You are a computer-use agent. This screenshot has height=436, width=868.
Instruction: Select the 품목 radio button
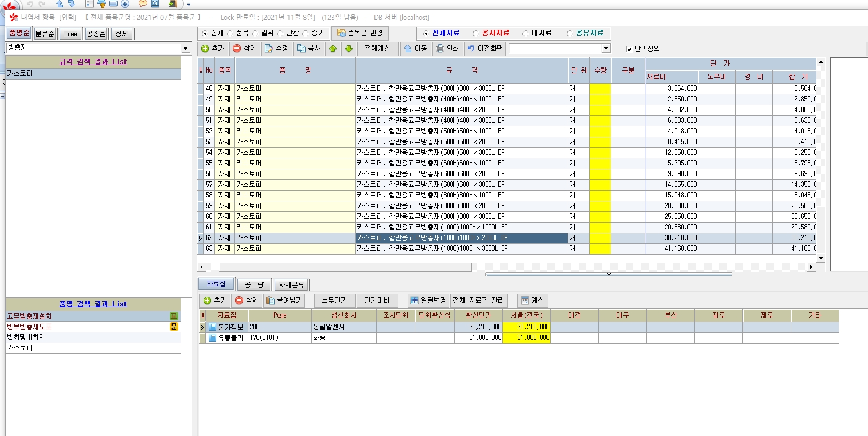231,33
